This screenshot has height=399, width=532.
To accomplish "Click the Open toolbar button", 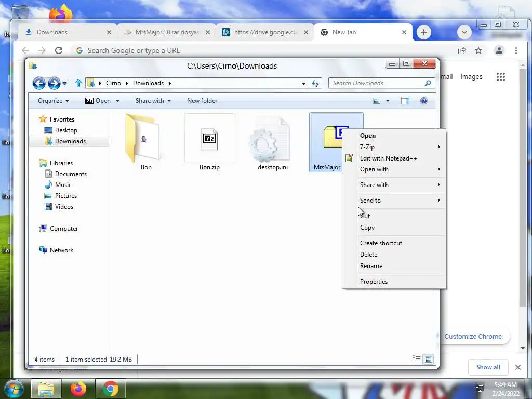I will (98, 101).
